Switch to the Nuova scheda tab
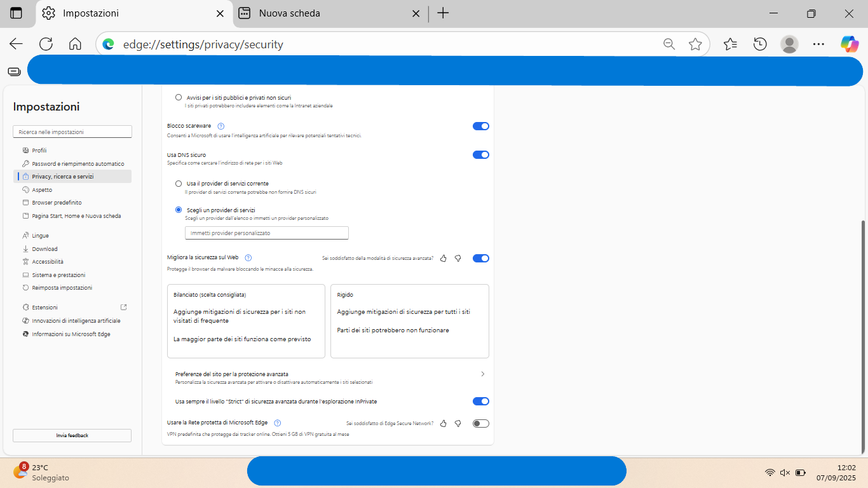The image size is (868, 488). [329, 13]
